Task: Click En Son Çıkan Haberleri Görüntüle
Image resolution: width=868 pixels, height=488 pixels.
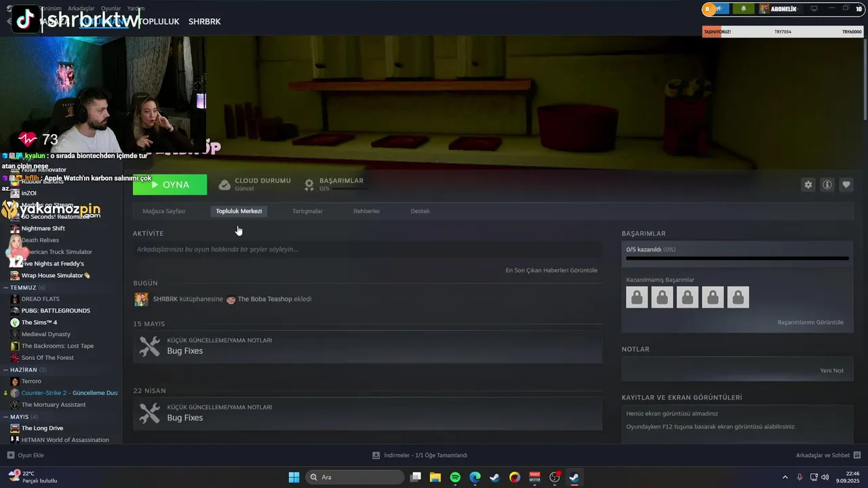Action: coord(551,270)
